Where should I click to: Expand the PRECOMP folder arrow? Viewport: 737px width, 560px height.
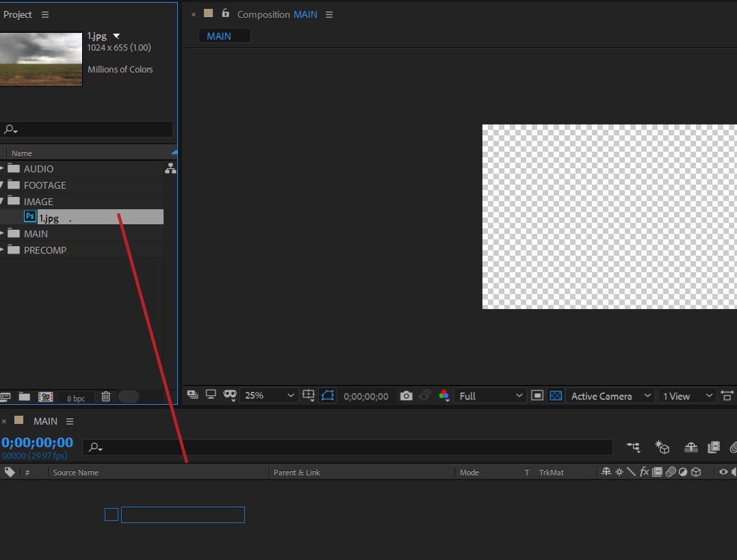coord(2,250)
